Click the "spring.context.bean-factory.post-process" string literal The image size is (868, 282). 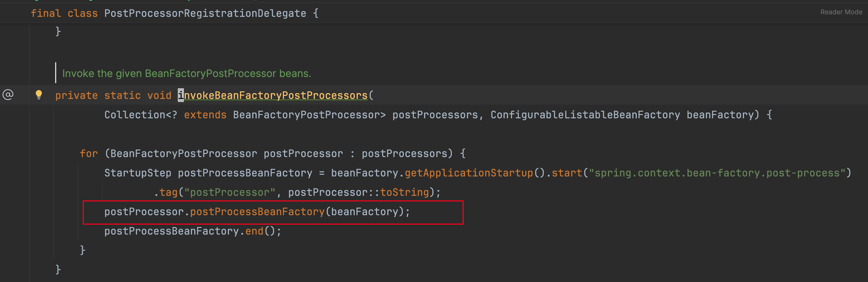pyautogui.click(x=717, y=173)
